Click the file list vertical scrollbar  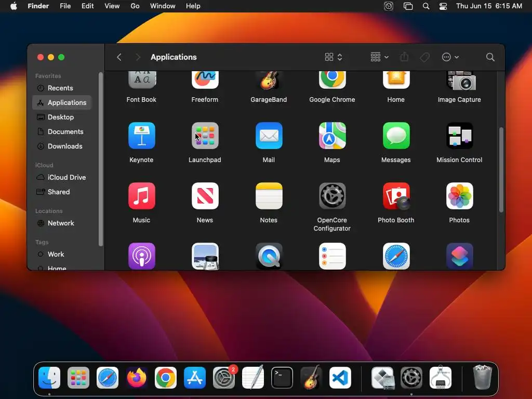click(501, 170)
